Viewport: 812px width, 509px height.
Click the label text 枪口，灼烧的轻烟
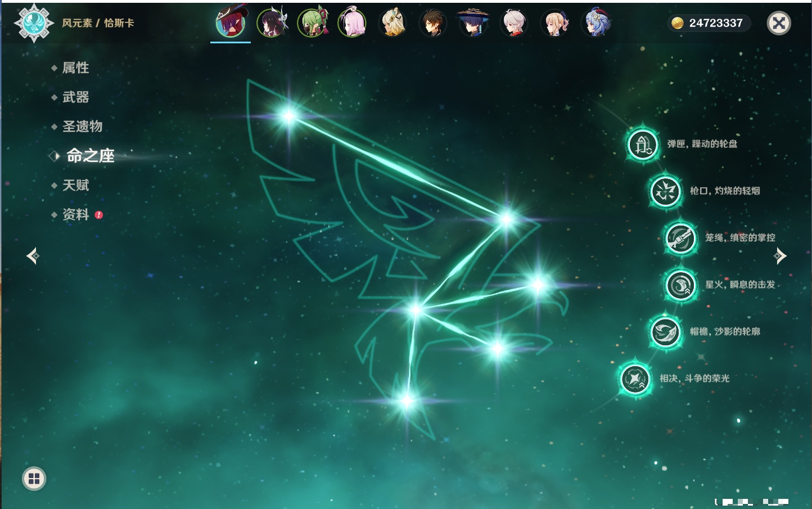725,191
